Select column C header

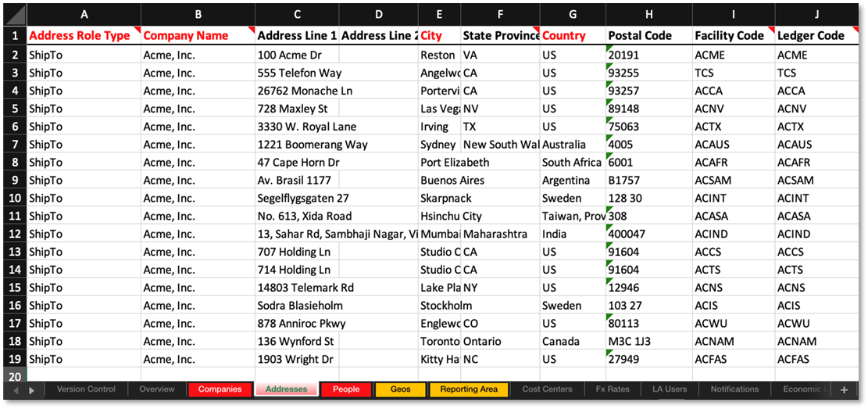pyautogui.click(x=297, y=15)
